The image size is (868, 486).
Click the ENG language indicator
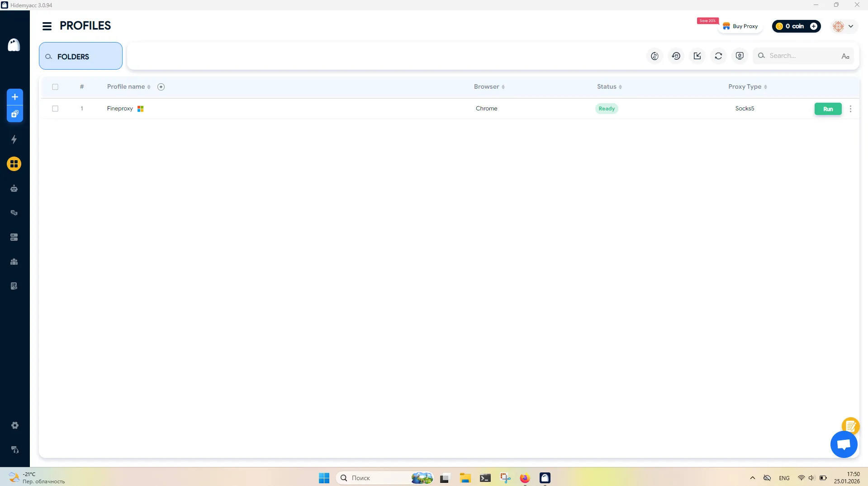point(784,478)
